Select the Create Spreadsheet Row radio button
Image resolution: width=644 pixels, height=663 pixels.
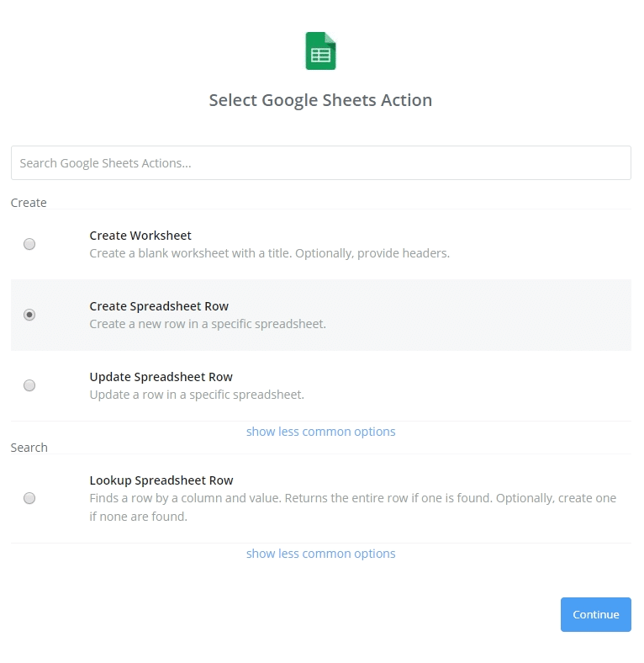coord(29,315)
